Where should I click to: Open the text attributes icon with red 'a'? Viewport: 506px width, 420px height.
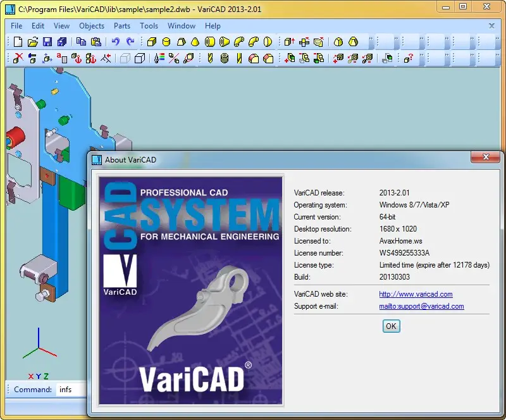pos(61,58)
